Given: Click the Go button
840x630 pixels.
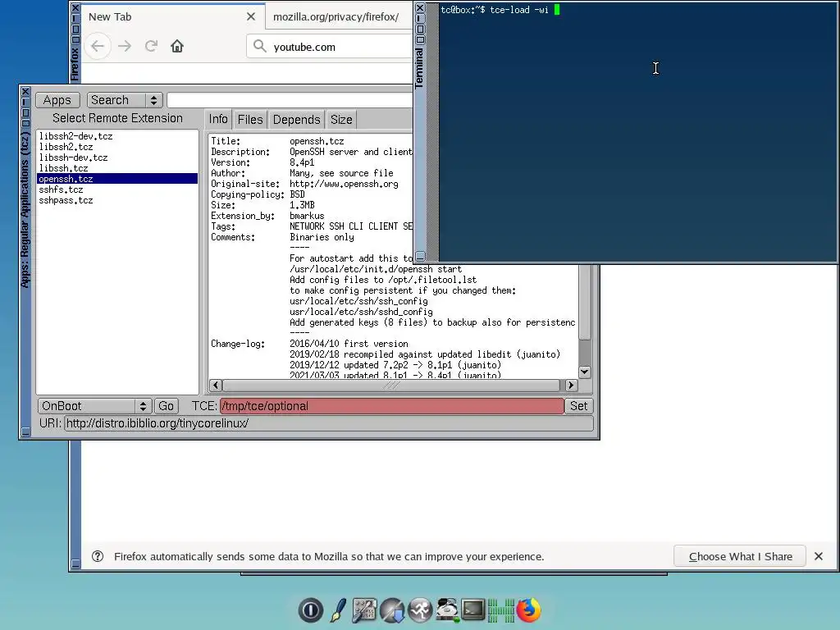Looking at the screenshot, I should click(x=166, y=406).
